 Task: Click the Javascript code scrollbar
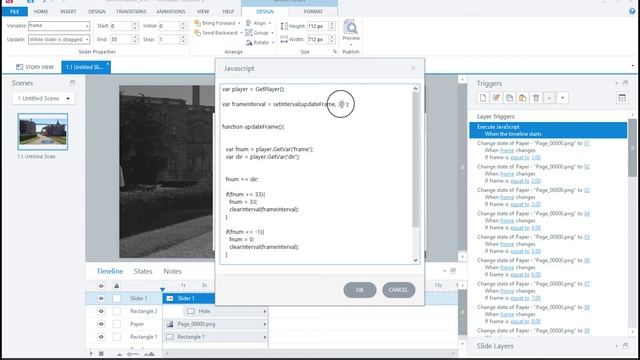coord(416,159)
